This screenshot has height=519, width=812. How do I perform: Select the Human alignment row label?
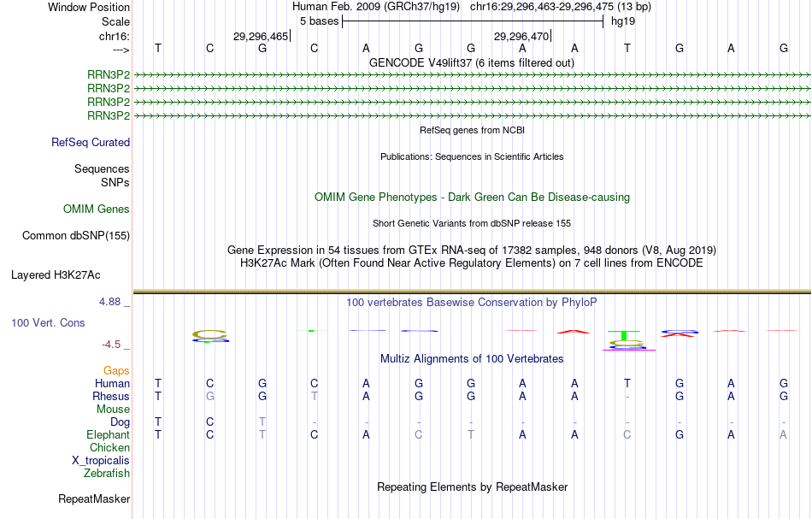tap(112, 384)
